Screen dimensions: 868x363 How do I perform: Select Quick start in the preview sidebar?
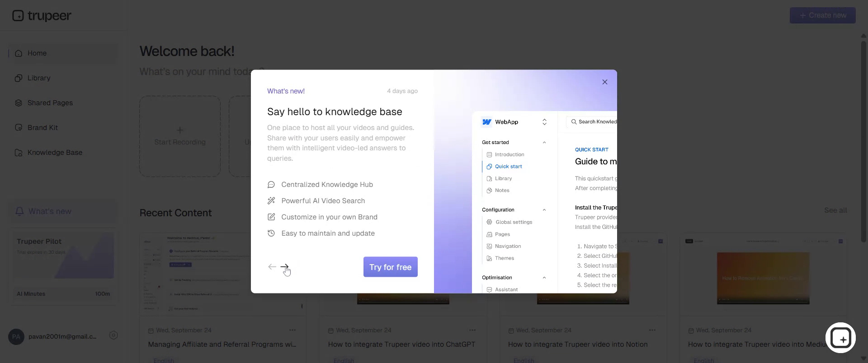504,167
